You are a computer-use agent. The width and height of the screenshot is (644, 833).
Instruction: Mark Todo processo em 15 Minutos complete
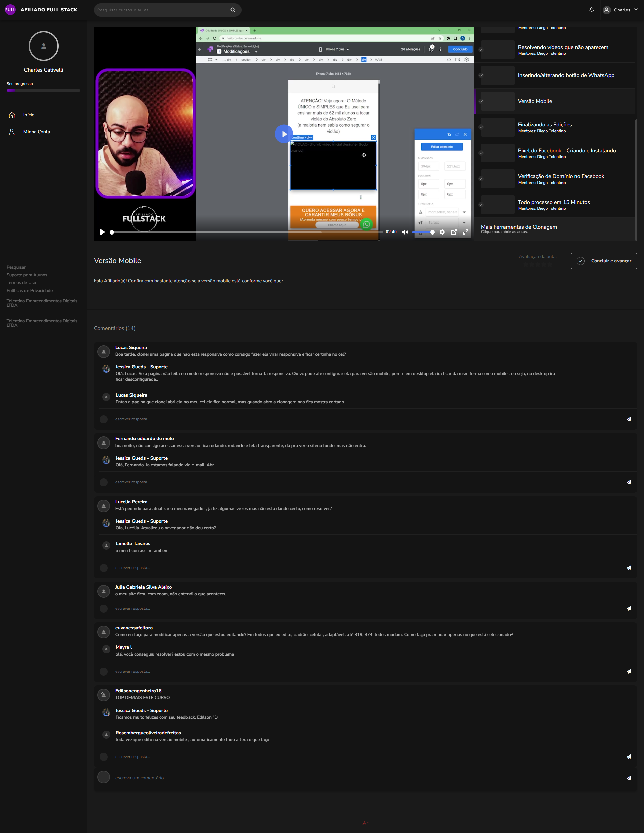tap(481, 205)
